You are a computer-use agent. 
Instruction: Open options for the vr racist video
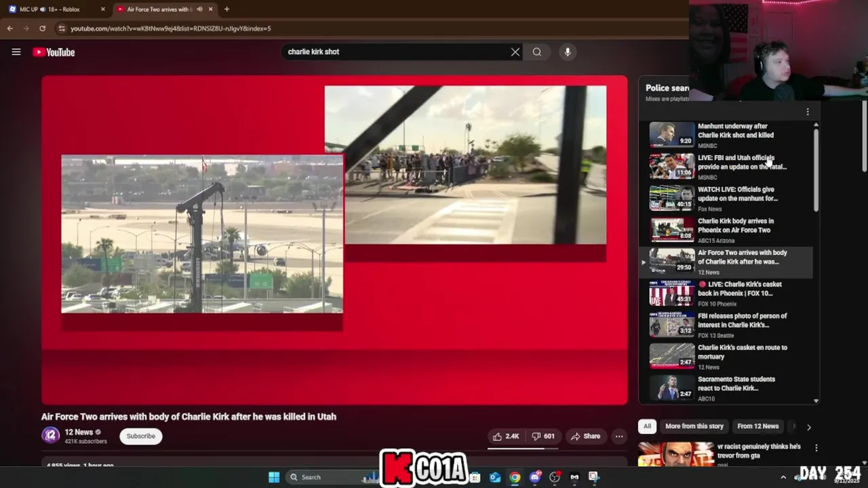coord(816,448)
